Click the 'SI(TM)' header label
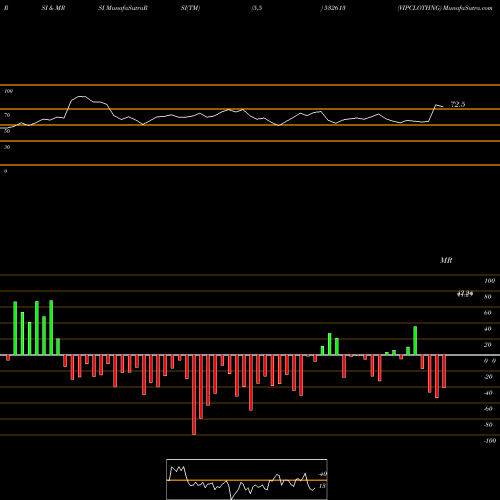 click(x=190, y=8)
